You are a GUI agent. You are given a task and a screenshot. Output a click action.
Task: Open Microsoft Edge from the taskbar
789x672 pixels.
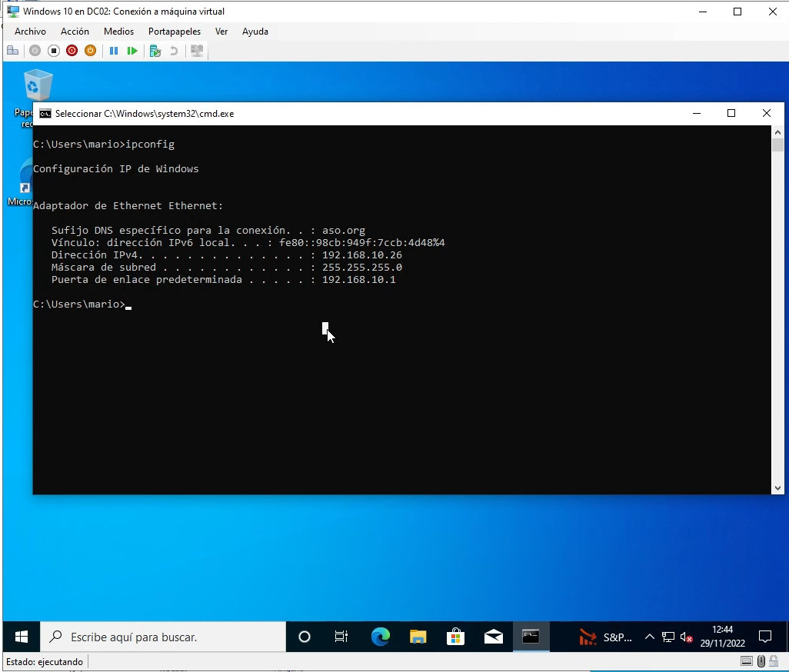pos(380,637)
